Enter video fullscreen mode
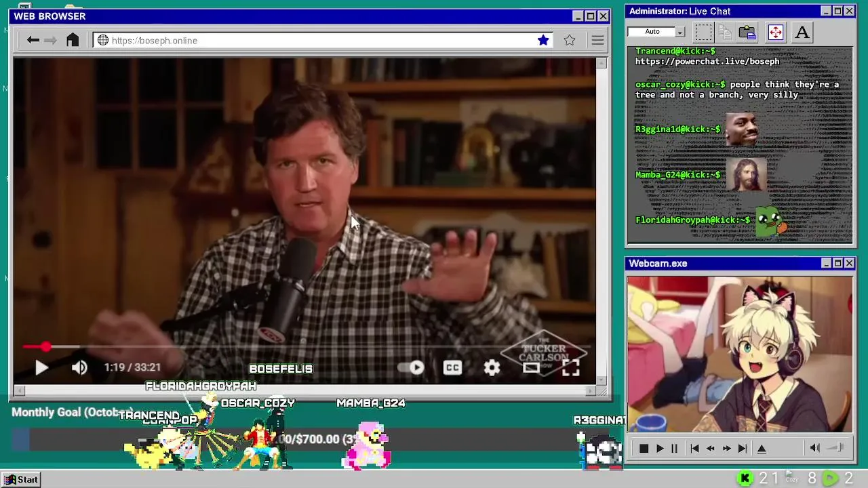 point(570,367)
